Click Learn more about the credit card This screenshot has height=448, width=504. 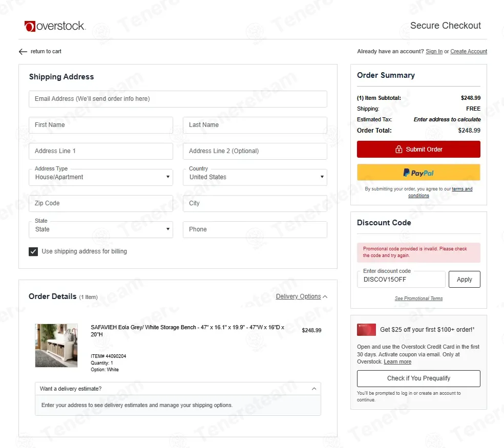tap(397, 362)
